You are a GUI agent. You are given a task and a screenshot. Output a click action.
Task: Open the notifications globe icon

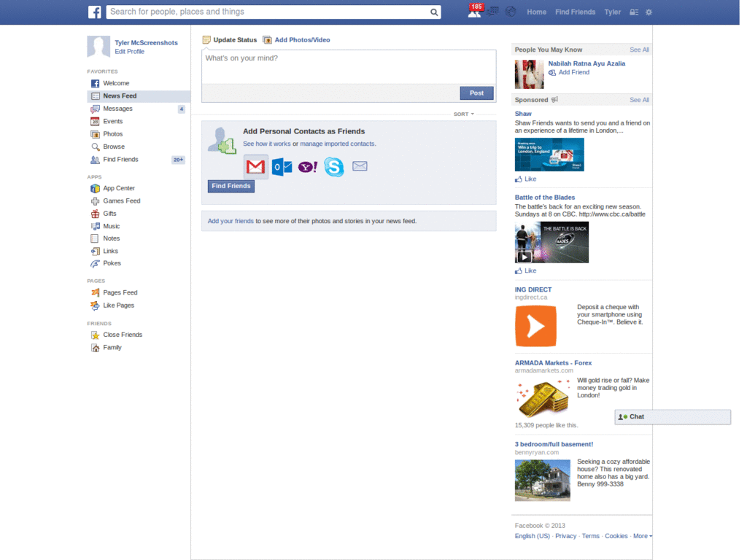click(510, 12)
